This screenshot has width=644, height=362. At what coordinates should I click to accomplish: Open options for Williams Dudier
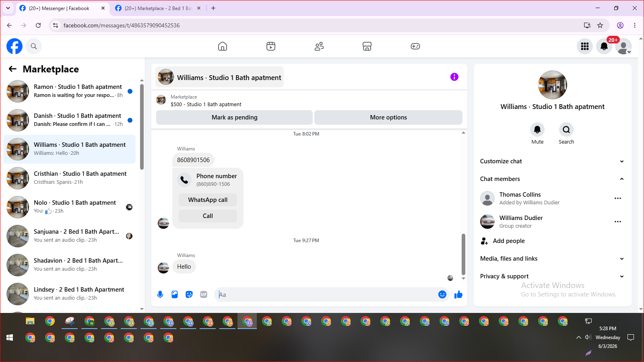(618, 222)
